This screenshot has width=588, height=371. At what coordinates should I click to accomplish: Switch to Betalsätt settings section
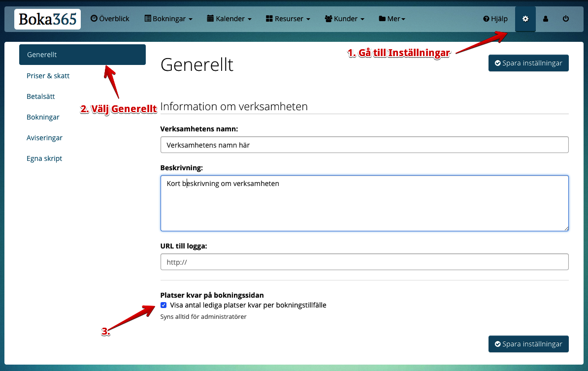(x=41, y=96)
